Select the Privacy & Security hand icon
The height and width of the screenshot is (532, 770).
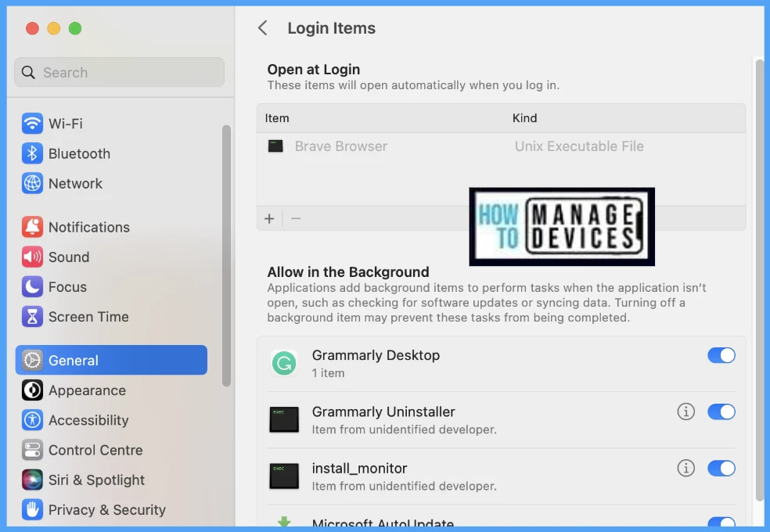point(32,510)
